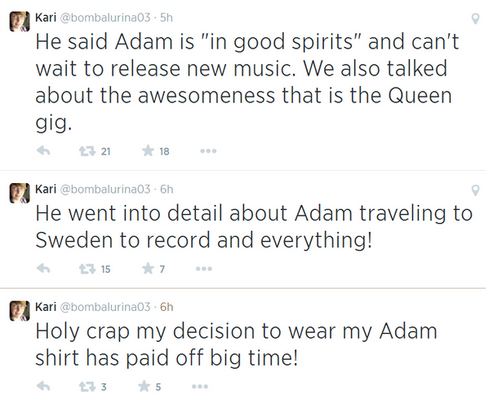Open Kari's avatar on the first tweet
Image resolution: width=486 pixels, height=400 pixels.
tap(19, 21)
